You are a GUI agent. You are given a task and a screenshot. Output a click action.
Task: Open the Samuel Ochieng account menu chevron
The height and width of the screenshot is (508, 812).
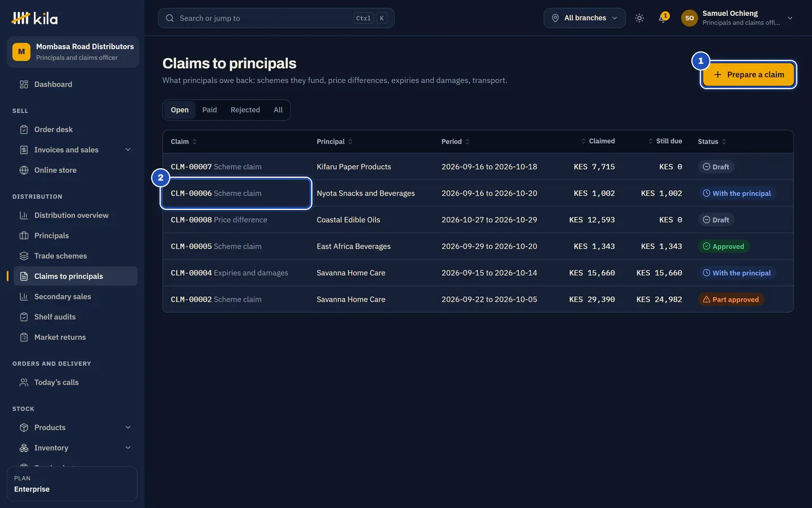pyautogui.click(x=790, y=18)
